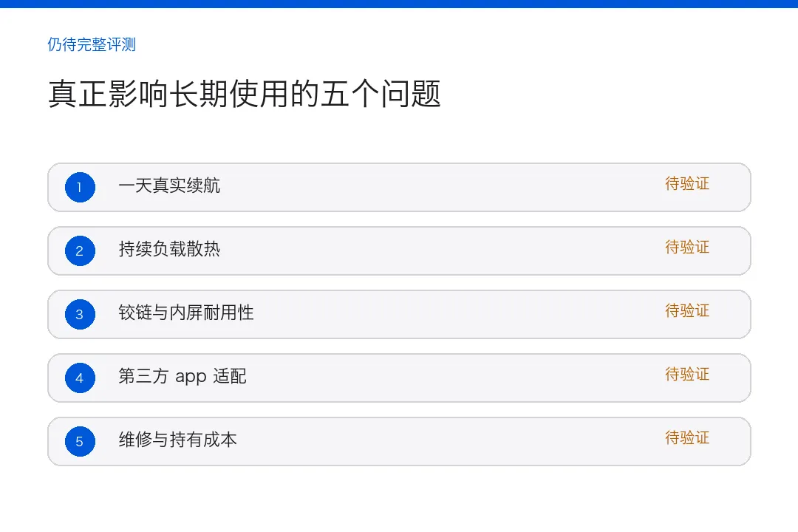Select the 一天真实续航 row text

coord(169,185)
